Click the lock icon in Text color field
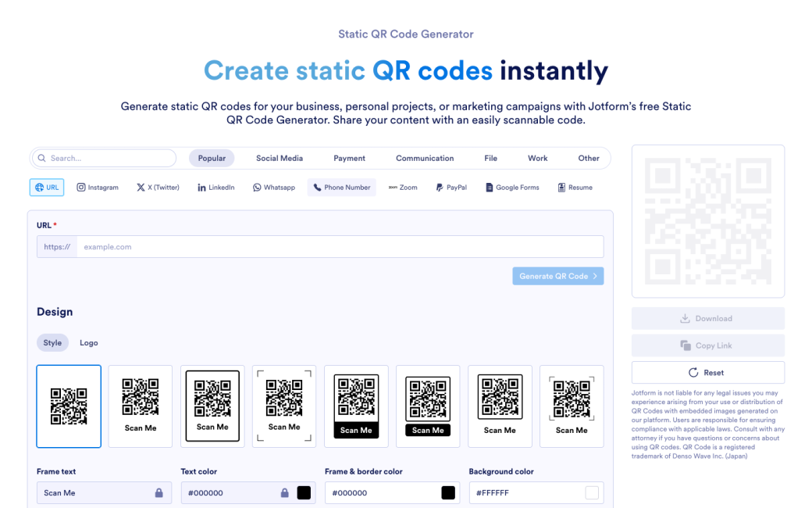812x508 pixels. point(284,492)
